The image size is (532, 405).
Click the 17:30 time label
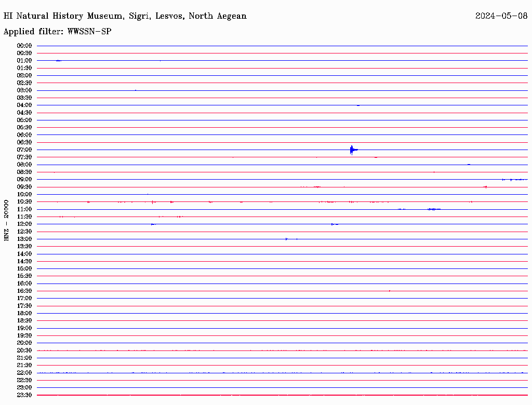[24, 306]
